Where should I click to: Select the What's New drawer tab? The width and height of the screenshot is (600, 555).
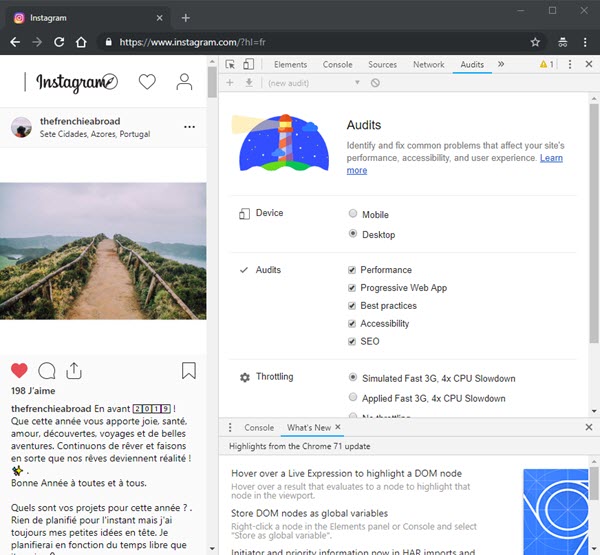[309, 428]
